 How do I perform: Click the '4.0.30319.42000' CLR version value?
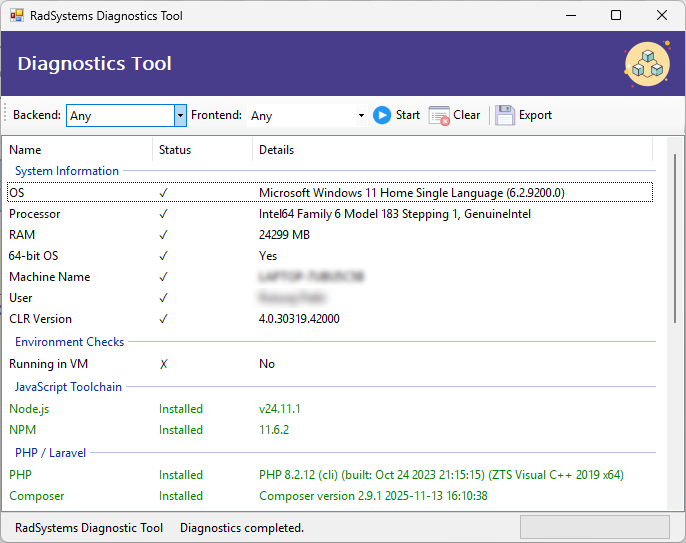[x=299, y=319]
